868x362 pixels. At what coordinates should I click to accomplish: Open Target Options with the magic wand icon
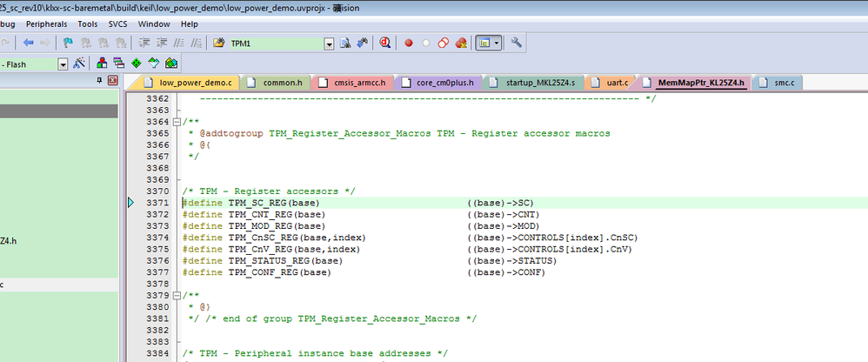pos(79,64)
